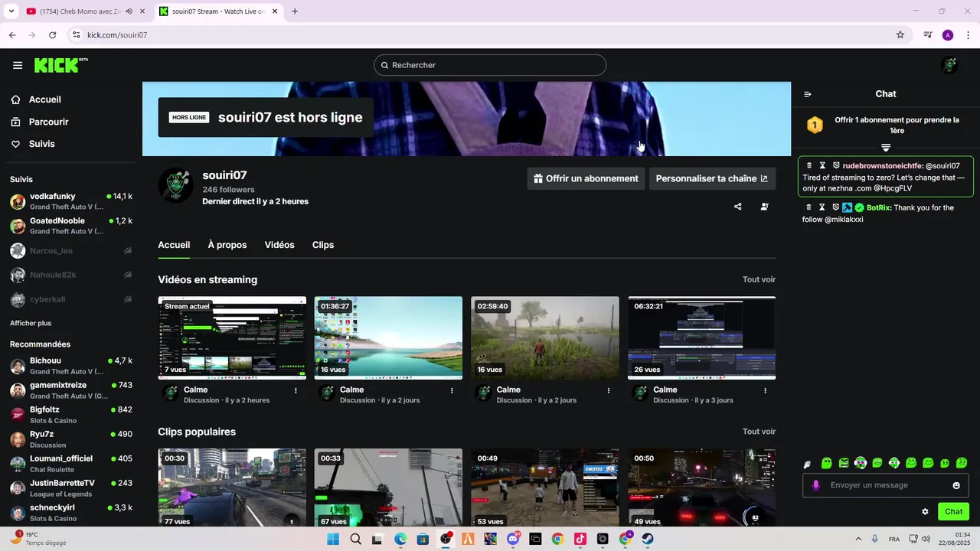The height and width of the screenshot is (551, 980).
Task: Click the souiri07 channel avatar
Action: coord(175,185)
